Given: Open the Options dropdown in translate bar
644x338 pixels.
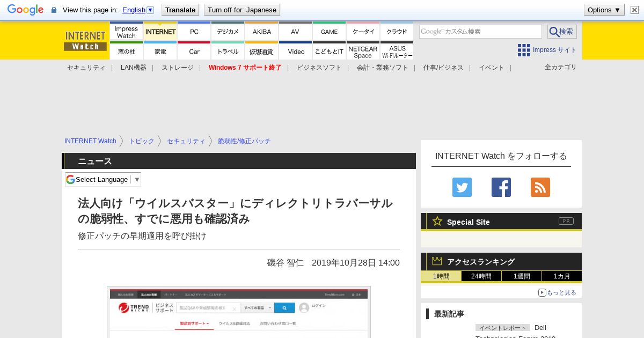Looking at the screenshot, I should point(604,10).
